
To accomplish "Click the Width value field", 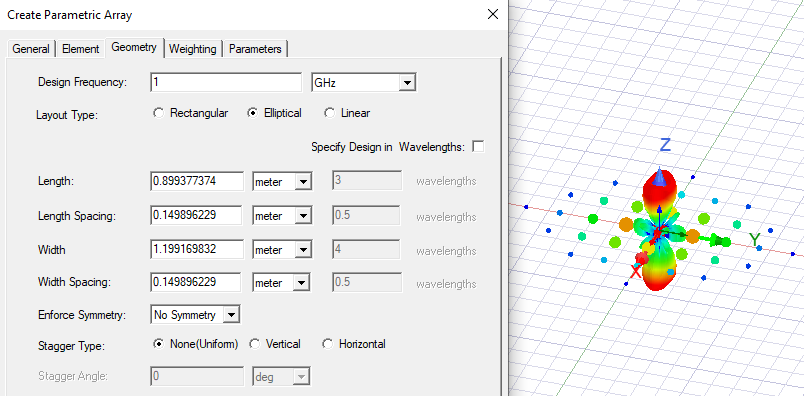I will click(197, 249).
